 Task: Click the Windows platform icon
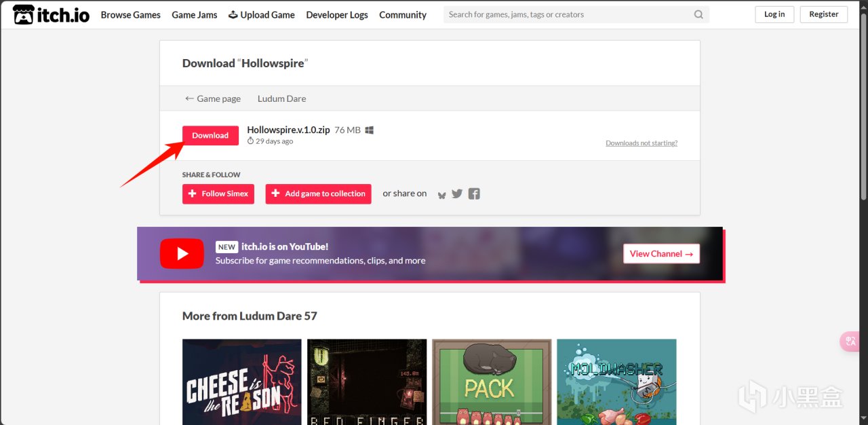point(370,130)
